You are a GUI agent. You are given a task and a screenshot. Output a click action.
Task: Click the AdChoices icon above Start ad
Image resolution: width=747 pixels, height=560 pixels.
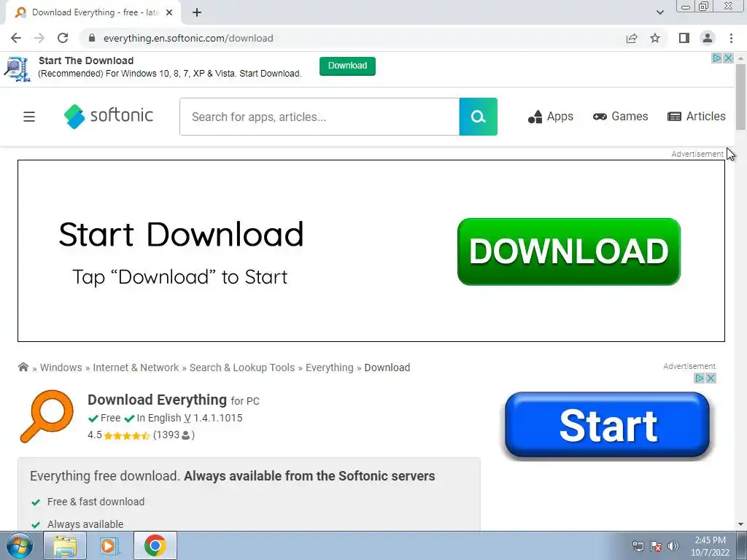tap(700, 378)
